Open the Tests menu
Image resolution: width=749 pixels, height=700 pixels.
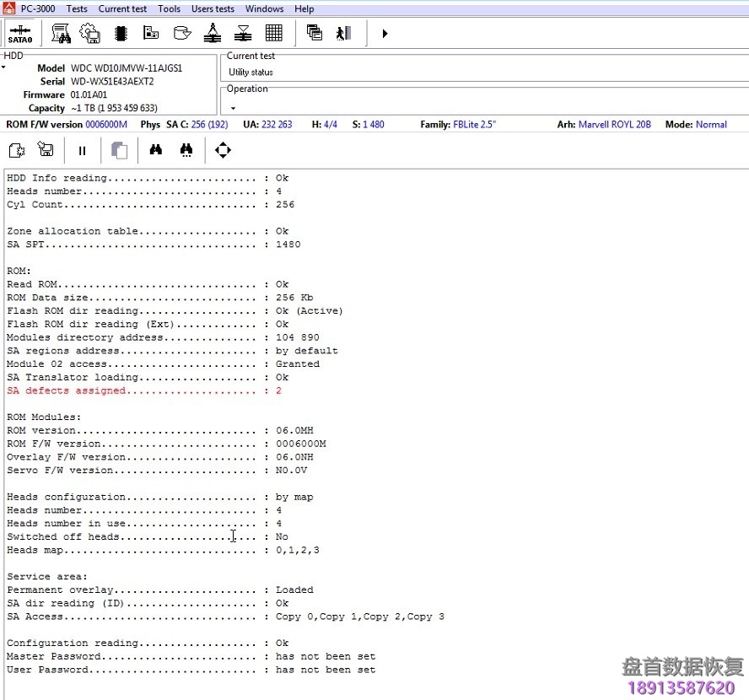pos(77,8)
